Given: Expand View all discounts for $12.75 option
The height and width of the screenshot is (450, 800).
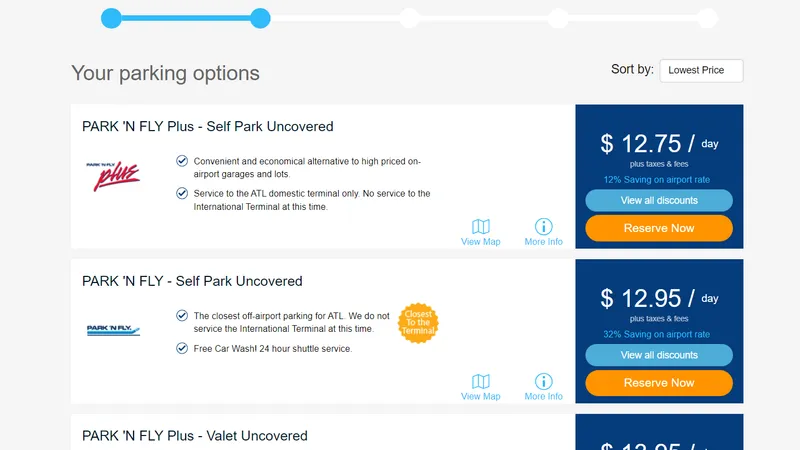Looking at the screenshot, I should tap(659, 201).
